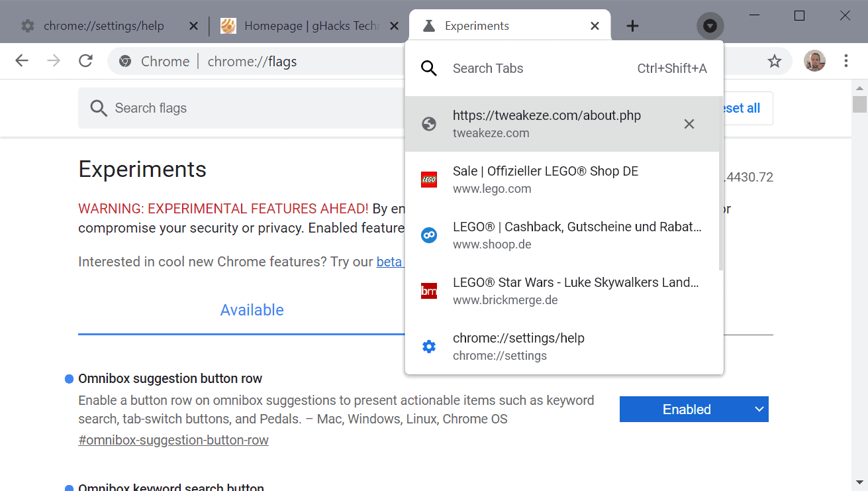Image resolution: width=868 pixels, height=491 pixels.
Task: Open Sale Offizieller LEGO Shop DE entry
Action: click(x=561, y=180)
